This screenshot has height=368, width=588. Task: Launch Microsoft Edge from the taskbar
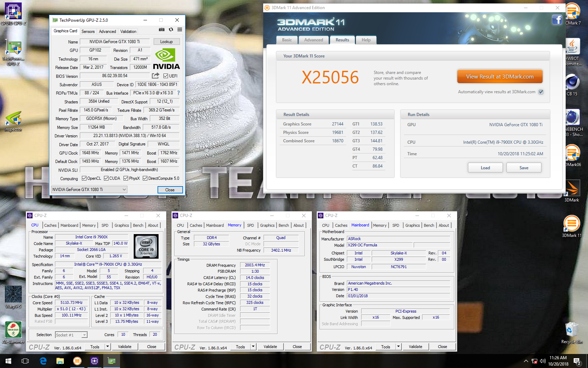point(43,361)
